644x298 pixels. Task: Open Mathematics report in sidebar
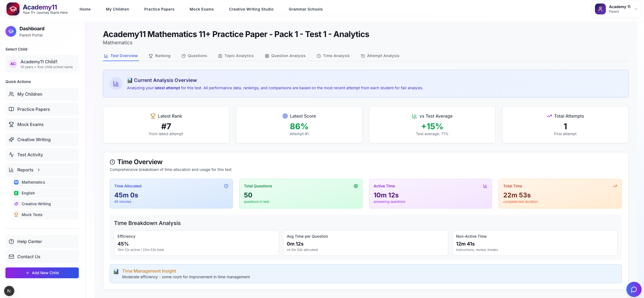click(x=33, y=182)
